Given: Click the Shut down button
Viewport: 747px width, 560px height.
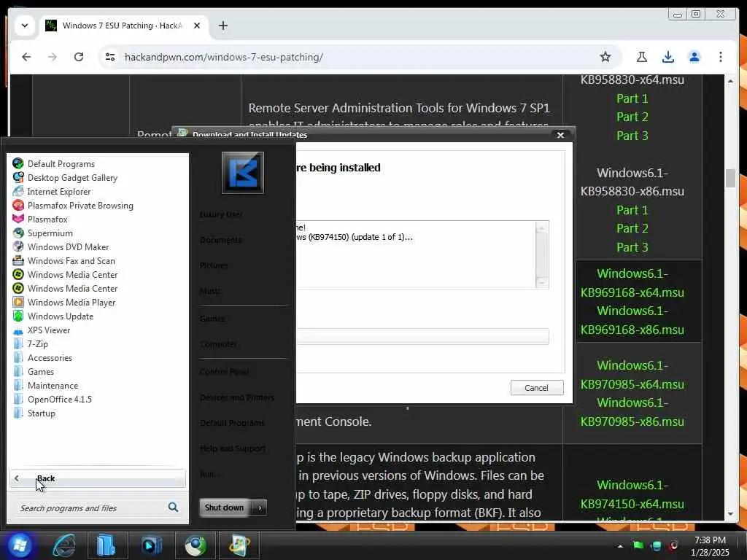Looking at the screenshot, I should 225,507.
